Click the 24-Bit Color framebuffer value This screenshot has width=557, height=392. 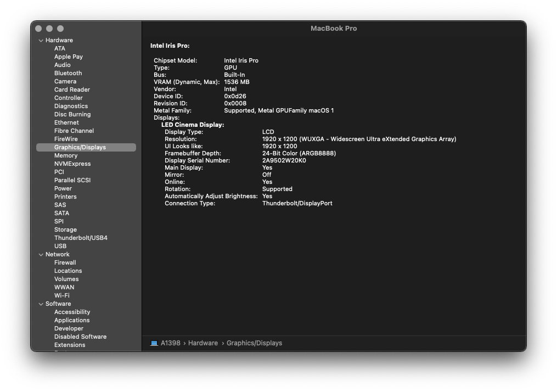point(299,153)
